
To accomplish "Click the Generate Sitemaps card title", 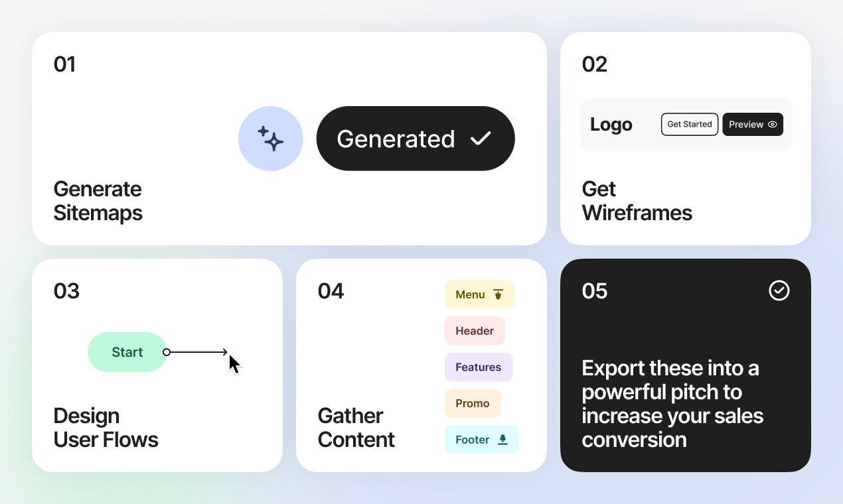I will click(x=98, y=201).
